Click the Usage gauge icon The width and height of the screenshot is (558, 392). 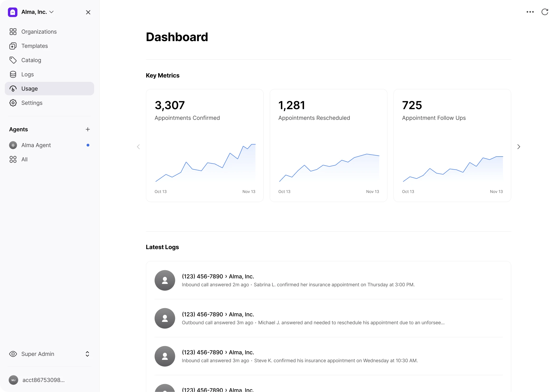pyautogui.click(x=13, y=89)
